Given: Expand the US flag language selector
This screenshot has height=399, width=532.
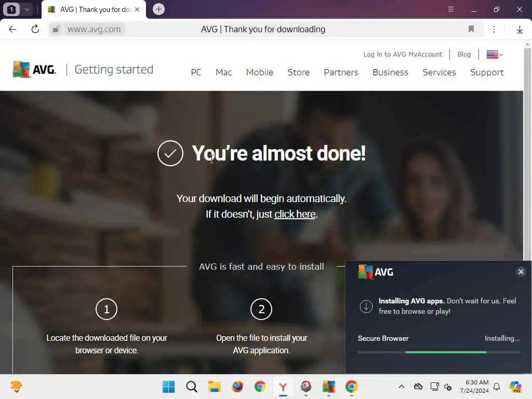Looking at the screenshot, I should point(495,54).
